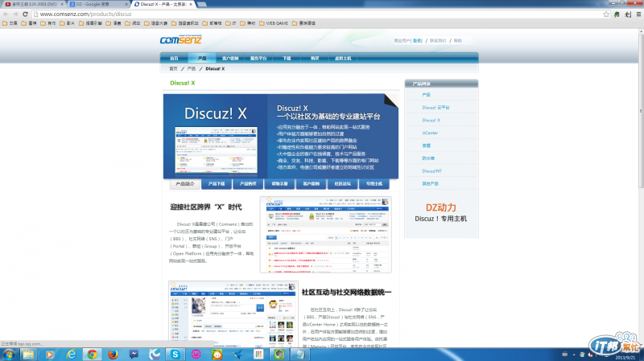The width and height of the screenshot is (644, 361).
Task: Open the 'WEB GAME' bookmark folder
Action: coord(274,23)
